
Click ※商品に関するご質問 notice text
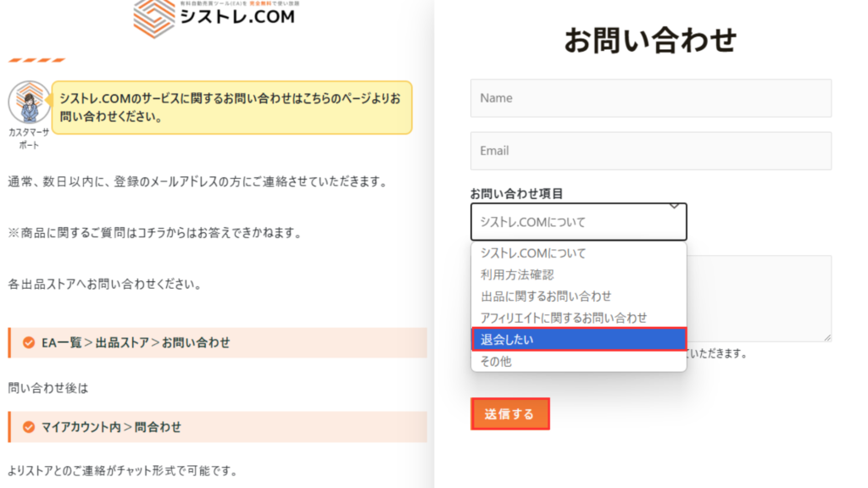click(x=156, y=233)
